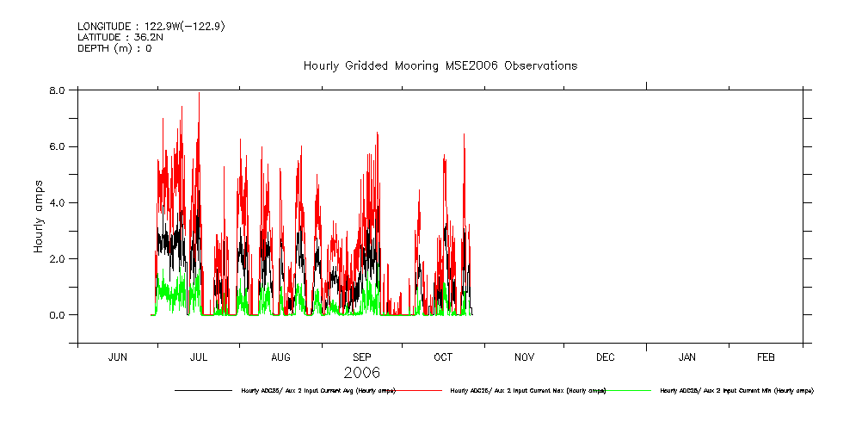The image size is (868, 434).
Task: Click the DEPTH (m) header text
Action: (x=114, y=48)
